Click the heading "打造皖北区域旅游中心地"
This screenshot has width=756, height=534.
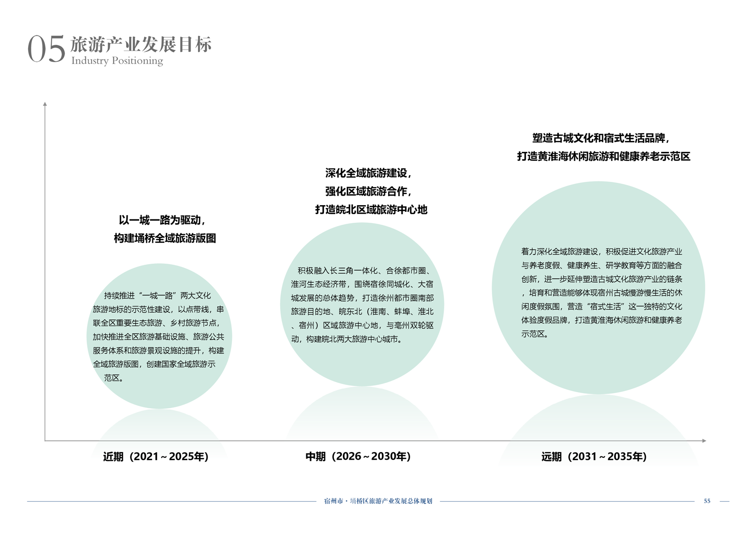point(371,210)
